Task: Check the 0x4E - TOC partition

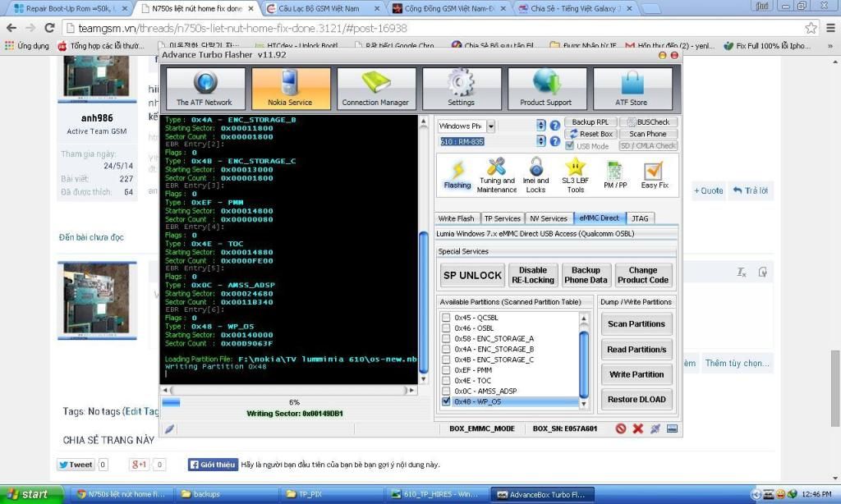Action: click(446, 380)
